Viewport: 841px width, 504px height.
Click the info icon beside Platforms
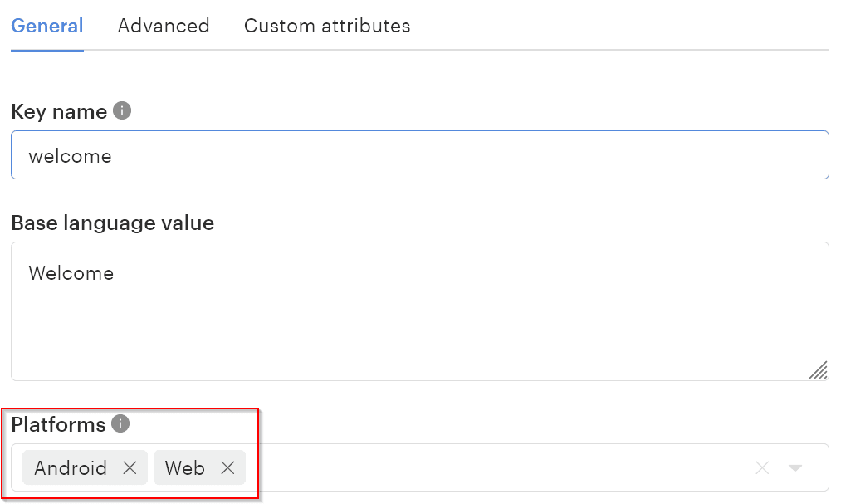[x=120, y=424]
